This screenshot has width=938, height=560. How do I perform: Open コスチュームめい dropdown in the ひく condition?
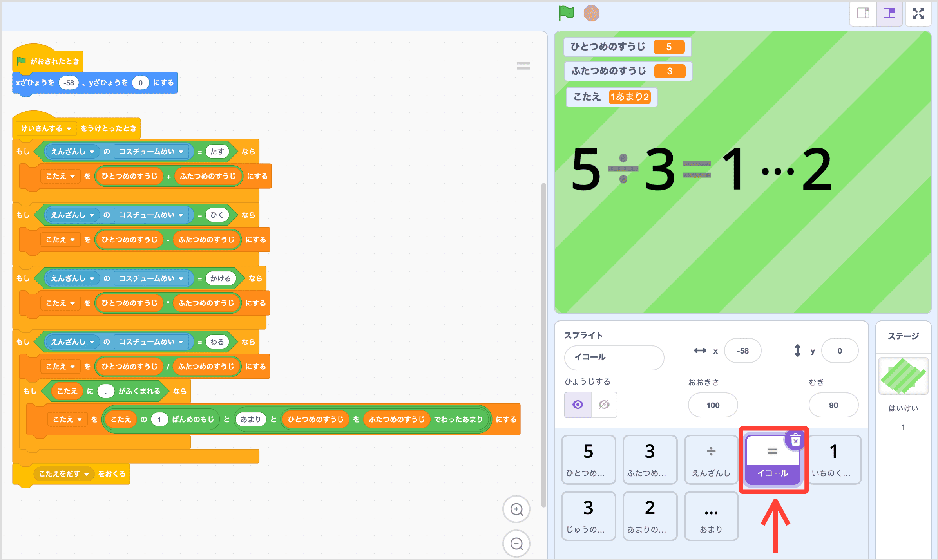click(151, 215)
